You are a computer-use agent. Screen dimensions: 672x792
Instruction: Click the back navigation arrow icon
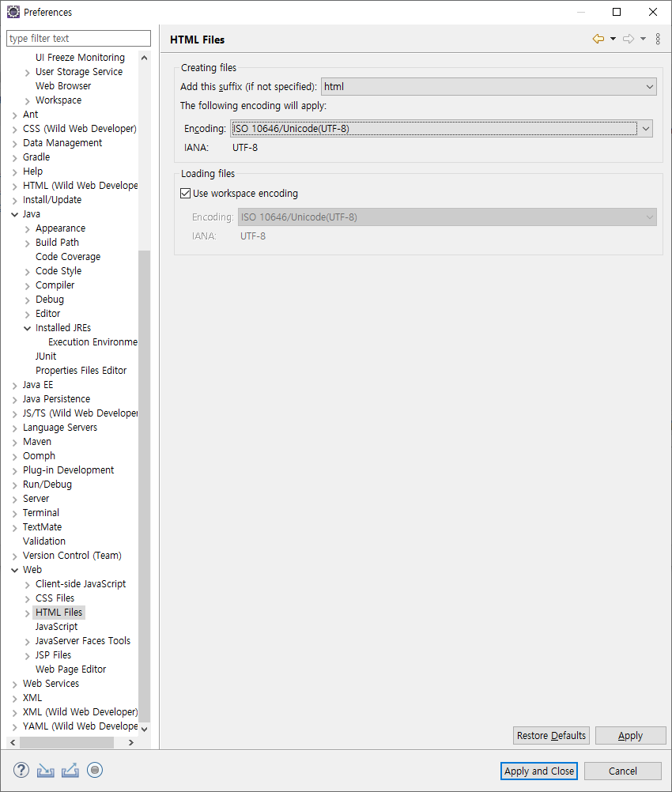[x=598, y=39]
